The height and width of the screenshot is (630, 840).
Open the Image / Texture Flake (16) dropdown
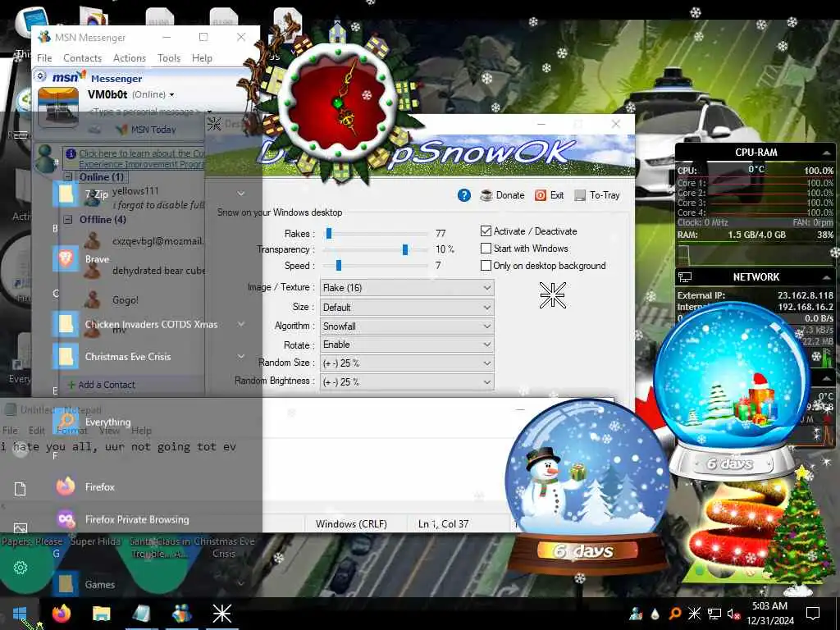(x=407, y=288)
